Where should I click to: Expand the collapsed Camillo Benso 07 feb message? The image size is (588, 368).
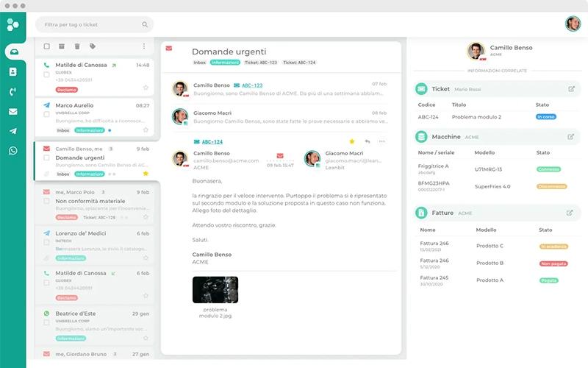tap(279, 89)
